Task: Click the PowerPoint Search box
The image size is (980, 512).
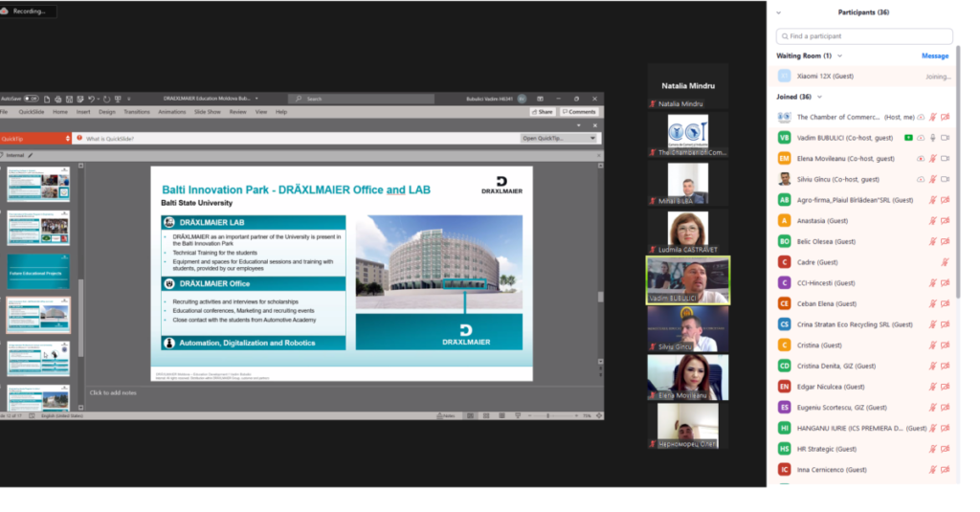Action: pos(361,99)
